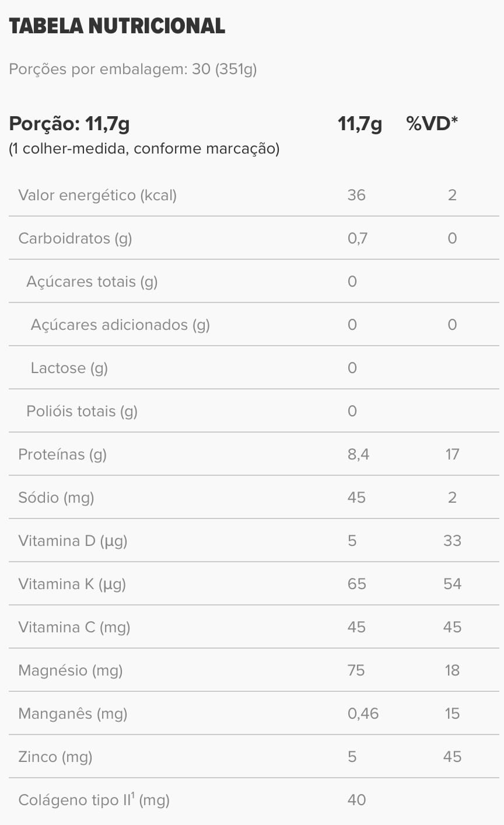The height and width of the screenshot is (825, 504).
Task: Select the bold Porção: 11,7g label
Action: pos(69,124)
